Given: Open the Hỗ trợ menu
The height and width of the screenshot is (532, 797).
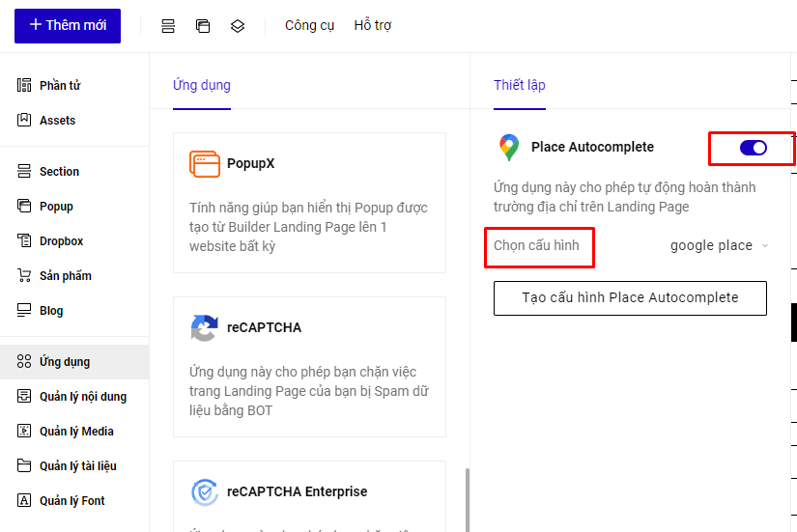Looking at the screenshot, I should 372,26.
